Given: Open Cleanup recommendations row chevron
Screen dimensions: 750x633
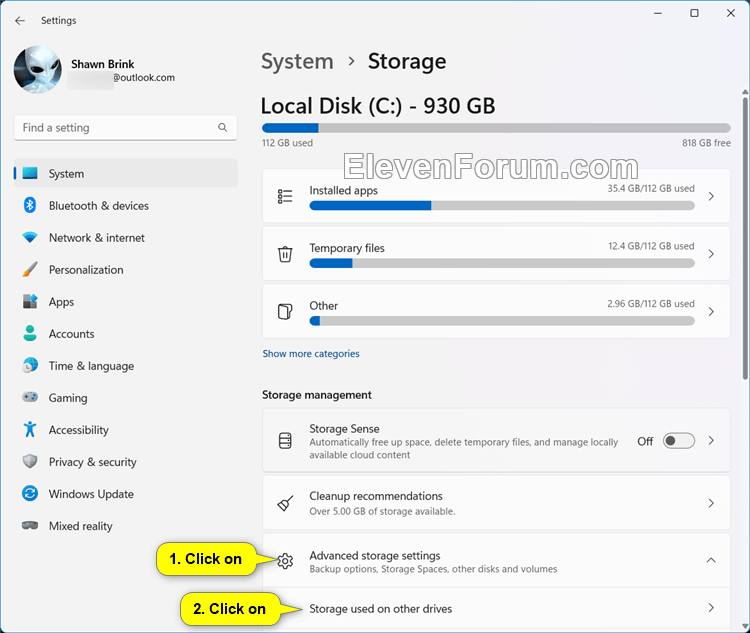Looking at the screenshot, I should (x=711, y=503).
